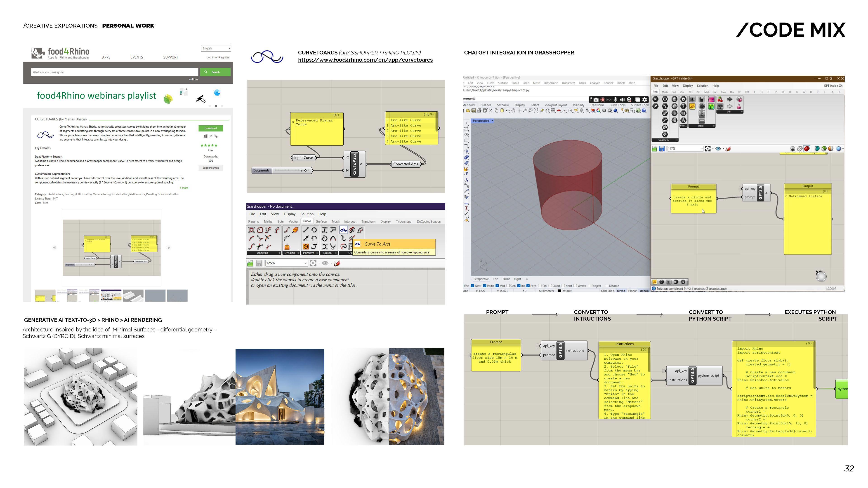Click the Circle primitive component icon

click(314, 230)
